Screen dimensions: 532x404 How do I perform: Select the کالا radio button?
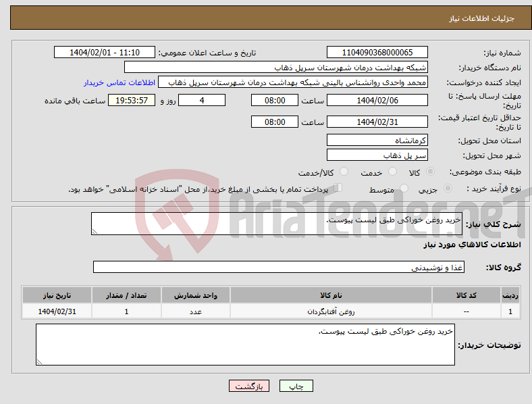point(430,172)
